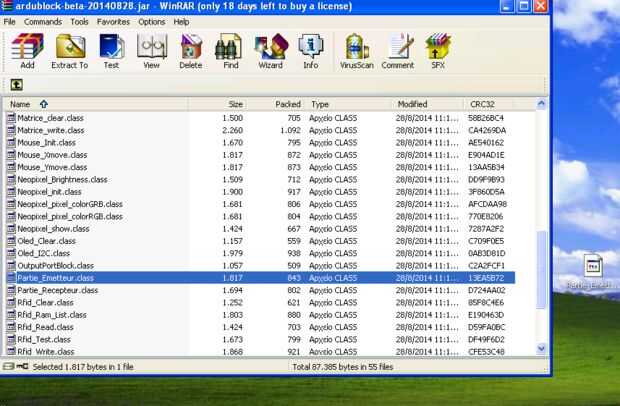Run the Test archive tool
Screen dimensions: 620x406
(111, 51)
